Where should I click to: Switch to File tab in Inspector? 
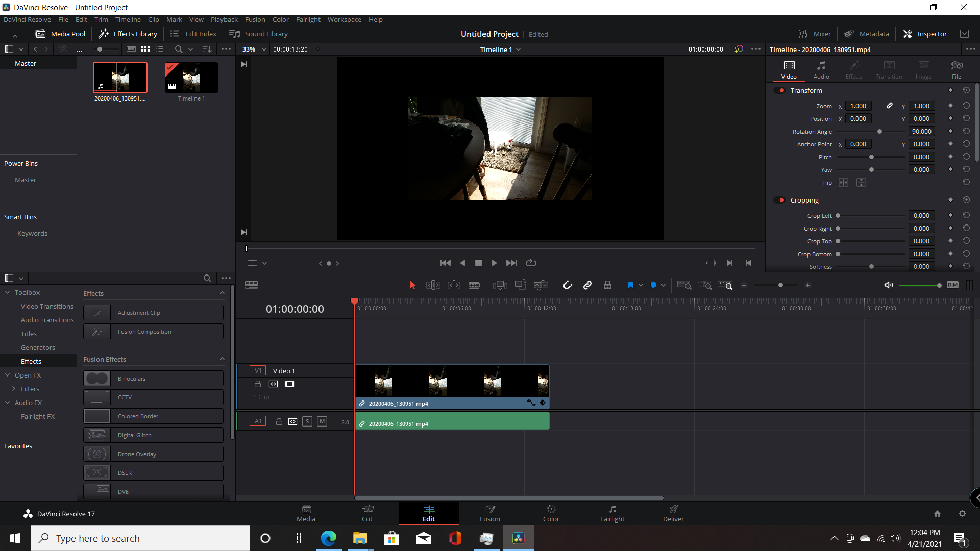pyautogui.click(x=957, y=70)
